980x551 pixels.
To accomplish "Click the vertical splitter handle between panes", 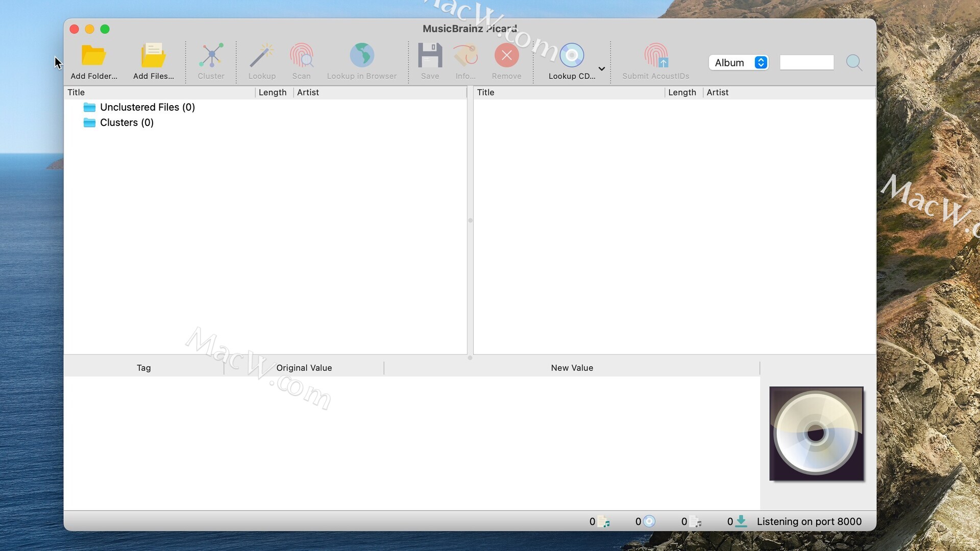I will click(470, 220).
